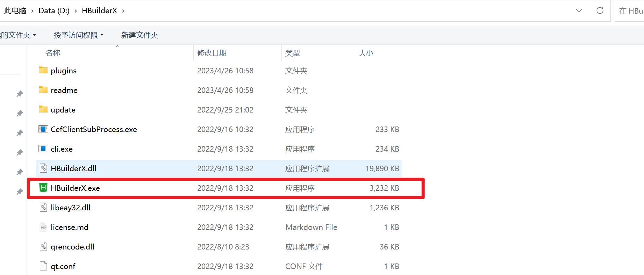
Task: Expand the chevron after Data (D:) in breadcrumb
Action: click(76, 11)
